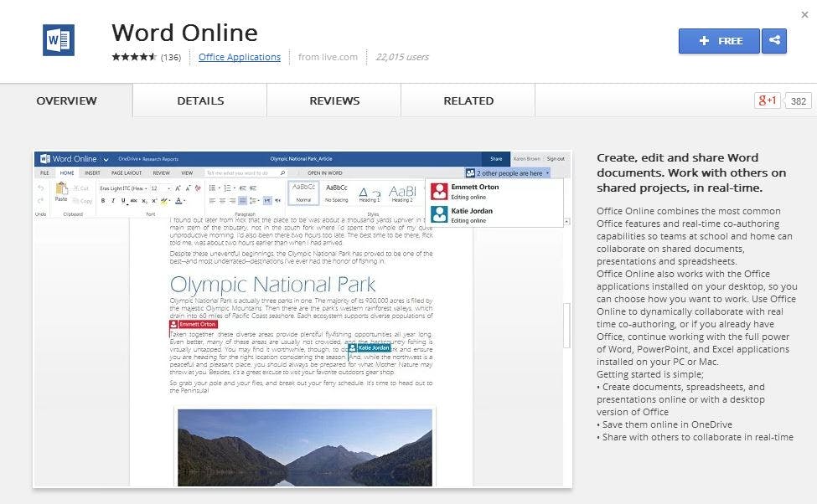
Task: Switch to the OVERVIEW tab
Action: click(66, 100)
